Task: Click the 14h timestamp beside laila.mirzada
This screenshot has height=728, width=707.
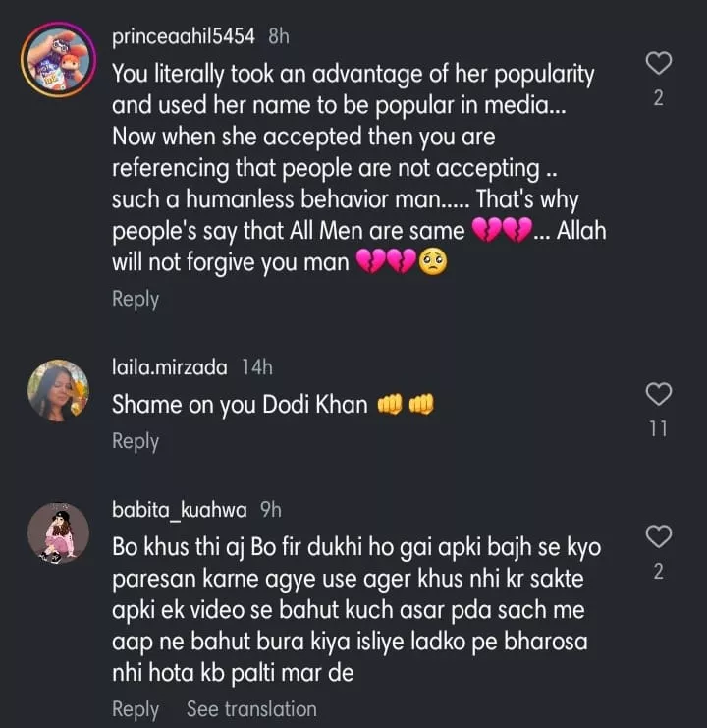Action: [x=255, y=367]
